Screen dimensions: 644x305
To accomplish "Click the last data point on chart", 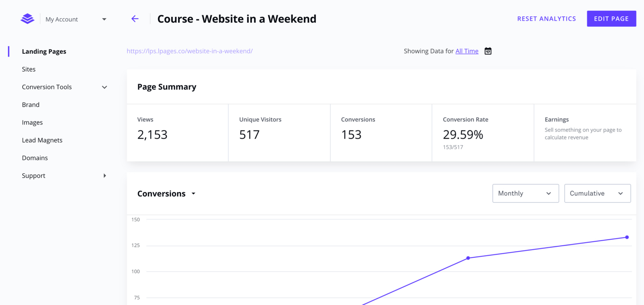I will click(x=627, y=237).
